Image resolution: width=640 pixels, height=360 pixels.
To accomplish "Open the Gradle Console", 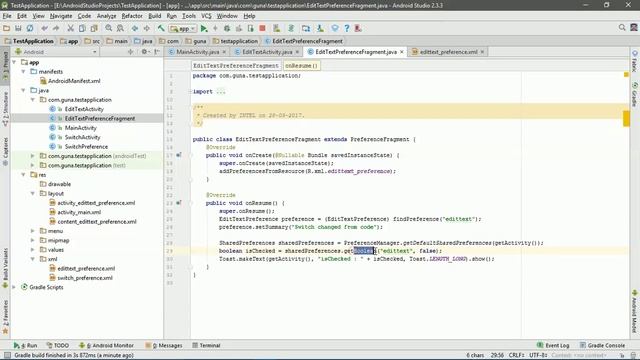I will click(x=602, y=345).
